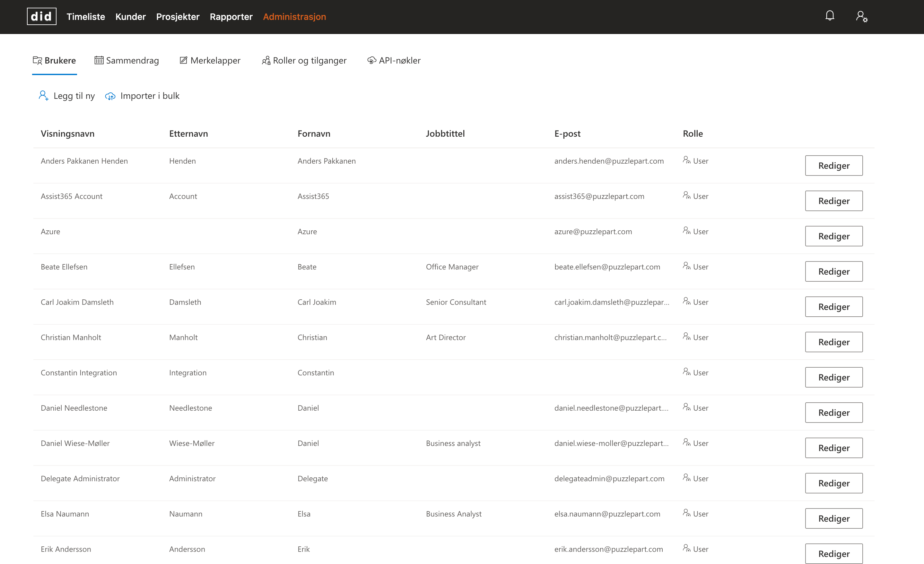Go to Rapporter in top navigation
The width and height of the screenshot is (924, 564).
231,16
